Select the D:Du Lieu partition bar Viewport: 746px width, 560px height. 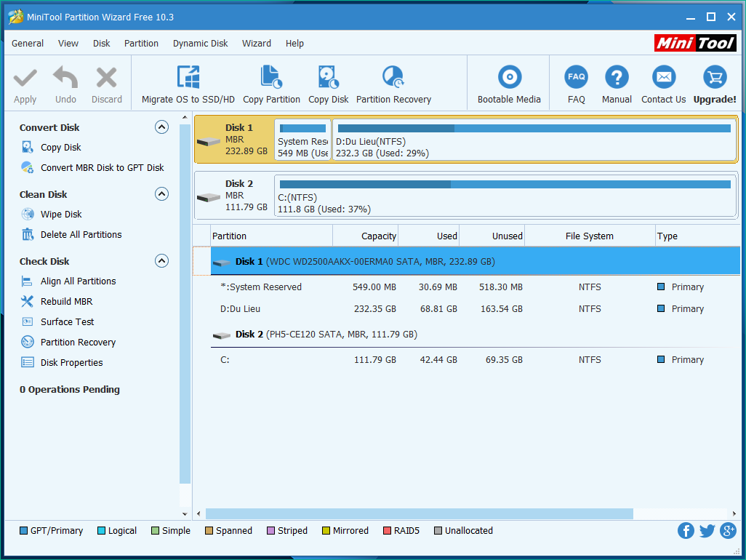tap(534, 140)
